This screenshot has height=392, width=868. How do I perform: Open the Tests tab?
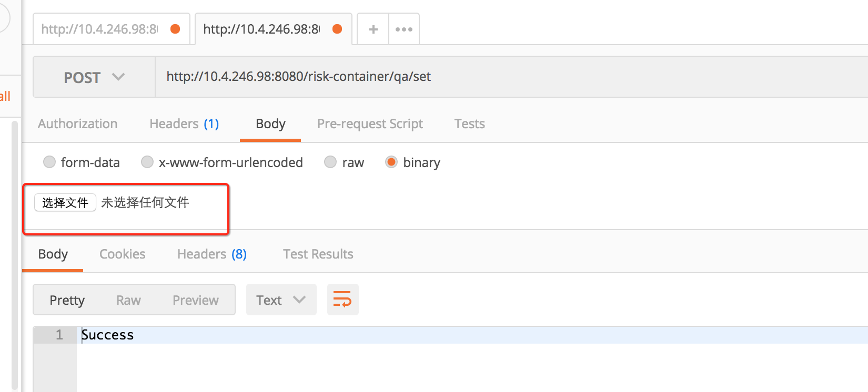click(469, 124)
